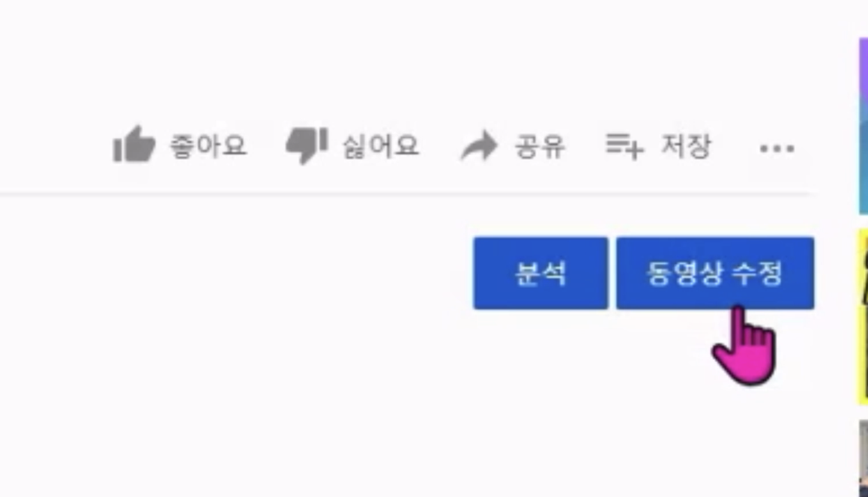Click the horizontal divider under action buttons

pos(407,193)
